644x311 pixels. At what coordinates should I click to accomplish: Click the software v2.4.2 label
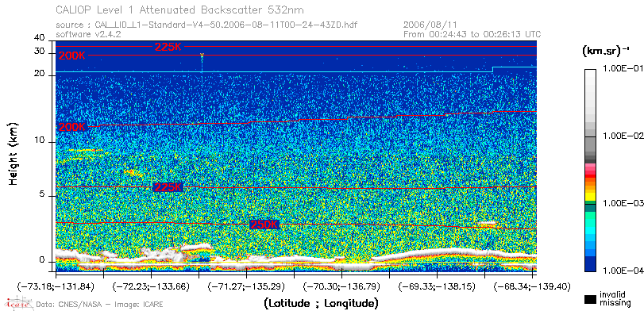click(88, 34)
